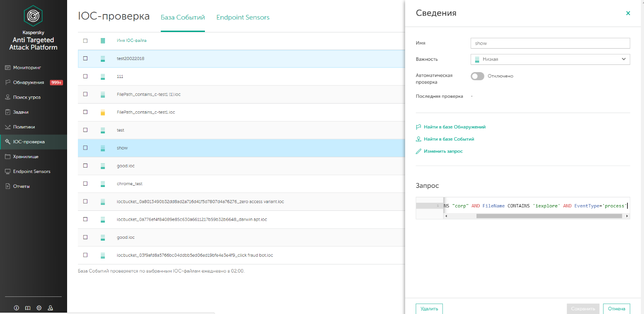Click Найти в базе Обнаружений link
Screen dimensions: 644x314
click(x=454, y=127)
